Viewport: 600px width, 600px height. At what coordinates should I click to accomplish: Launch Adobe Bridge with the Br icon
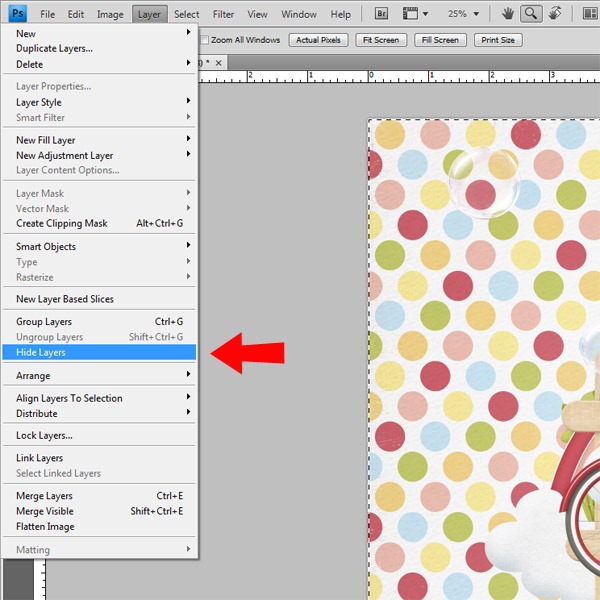381,14
